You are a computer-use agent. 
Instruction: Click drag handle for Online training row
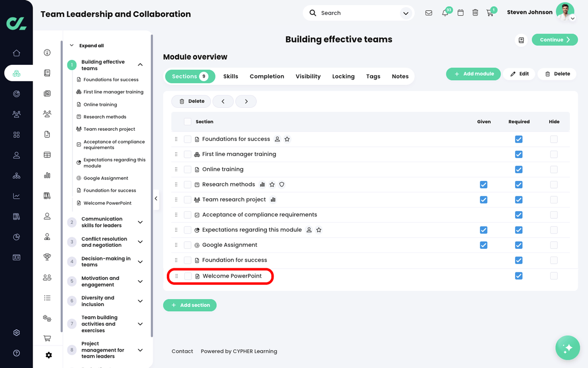tap(176, 169)
